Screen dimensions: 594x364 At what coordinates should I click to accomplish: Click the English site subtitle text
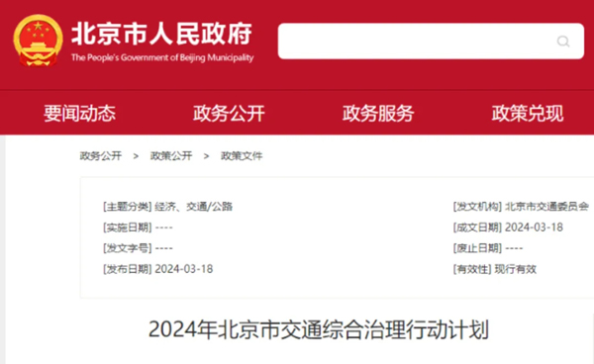tap(162, 57)
